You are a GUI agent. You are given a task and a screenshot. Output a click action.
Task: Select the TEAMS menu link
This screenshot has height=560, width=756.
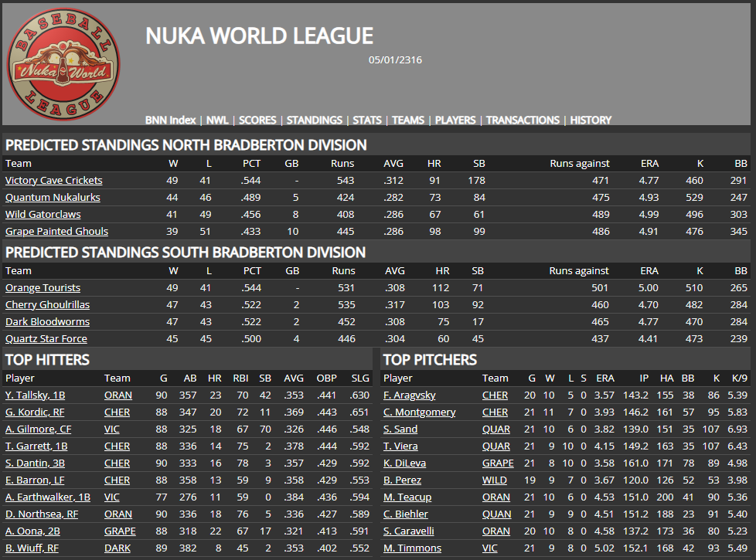tap(408, 120)
